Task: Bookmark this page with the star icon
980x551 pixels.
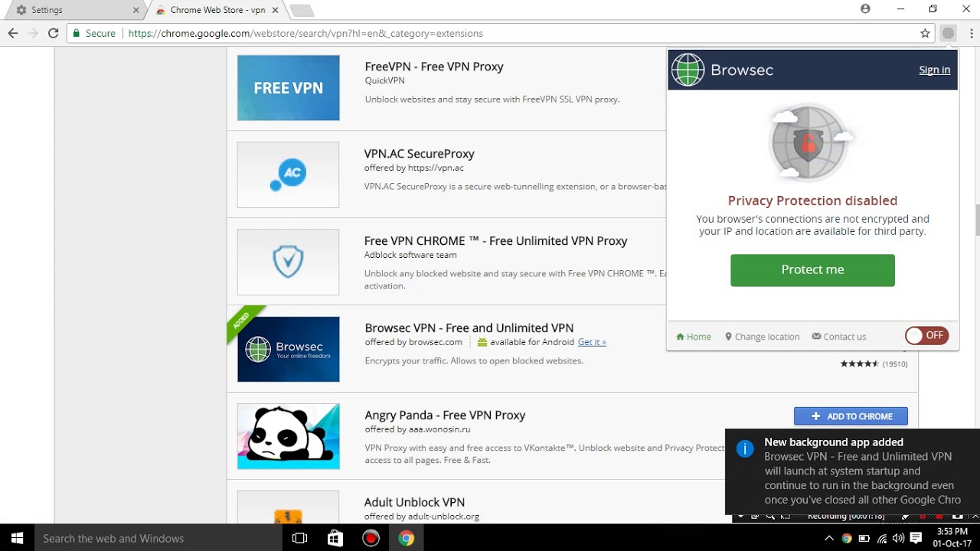Action: (x=925, y=34)
